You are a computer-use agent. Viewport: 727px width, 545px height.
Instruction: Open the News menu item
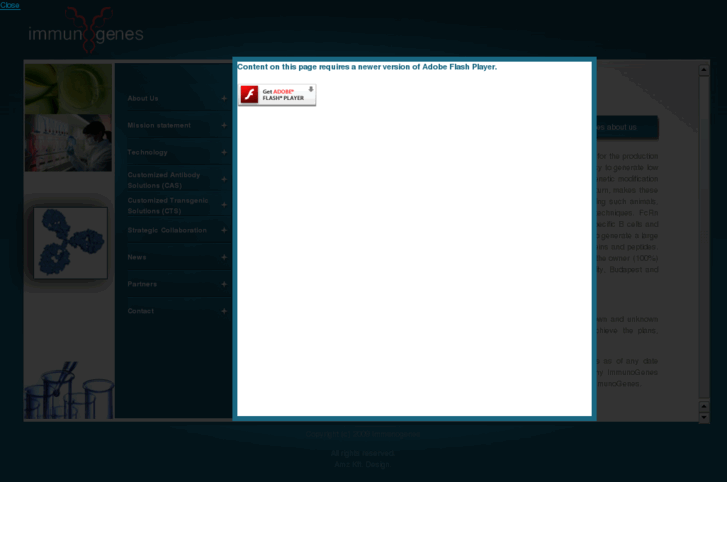[137, 257]
